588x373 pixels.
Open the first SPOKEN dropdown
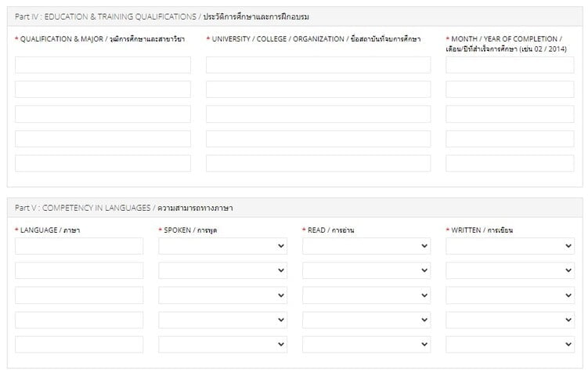[x=222, y=246]
